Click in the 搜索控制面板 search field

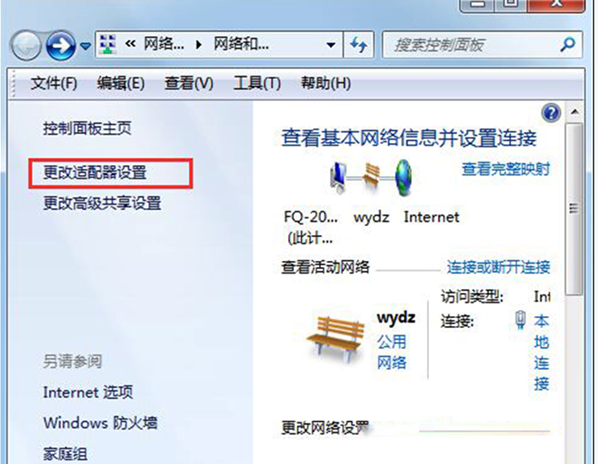(471, 45)
